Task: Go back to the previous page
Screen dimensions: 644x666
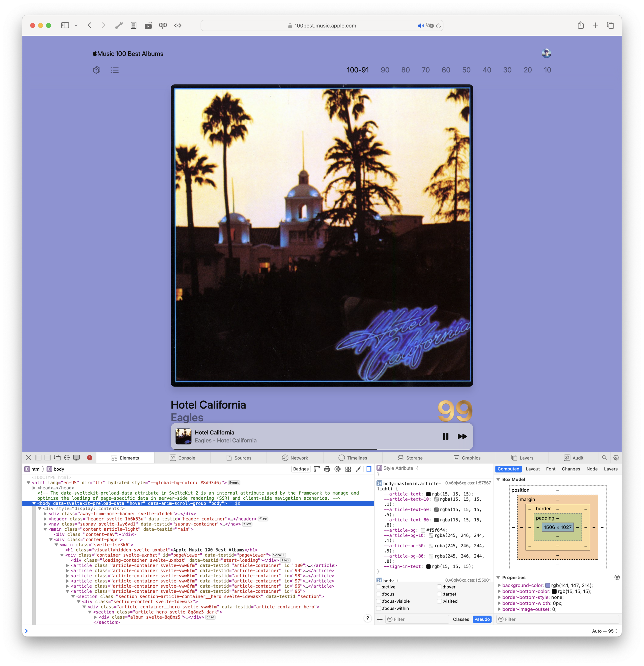Action: 90,25
